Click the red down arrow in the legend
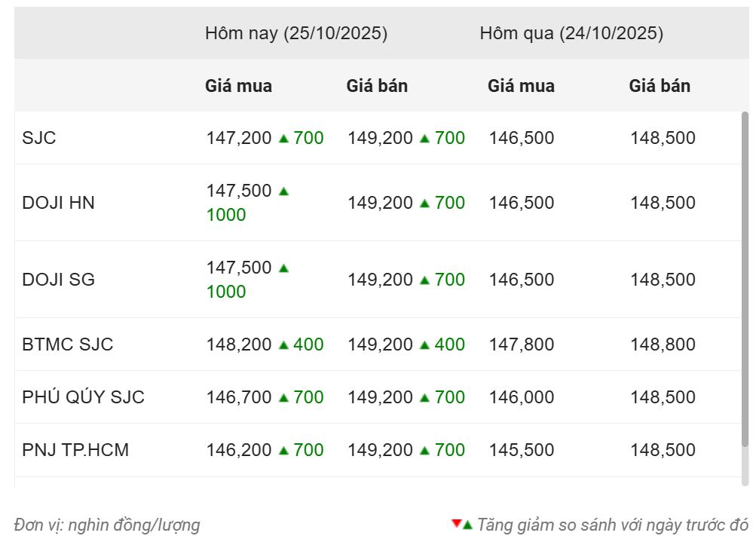Viewport: 756px width, 545px height. pos(455,524)
